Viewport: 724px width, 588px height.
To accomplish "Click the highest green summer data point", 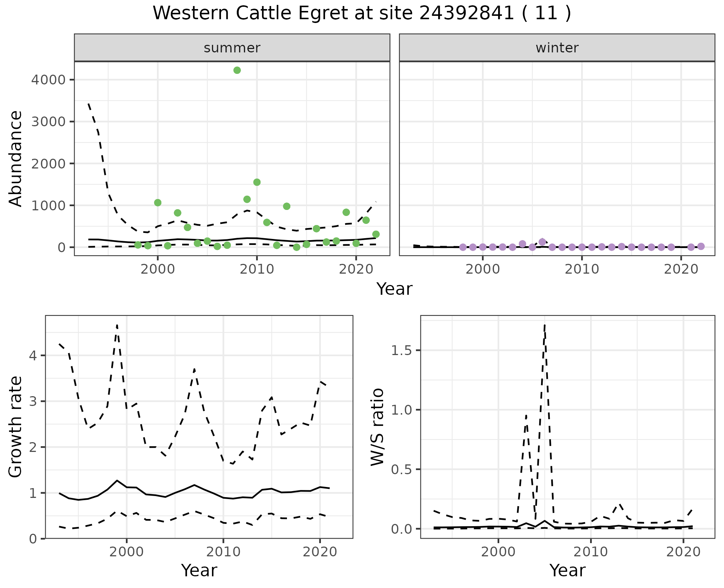I will pos(237,70).
